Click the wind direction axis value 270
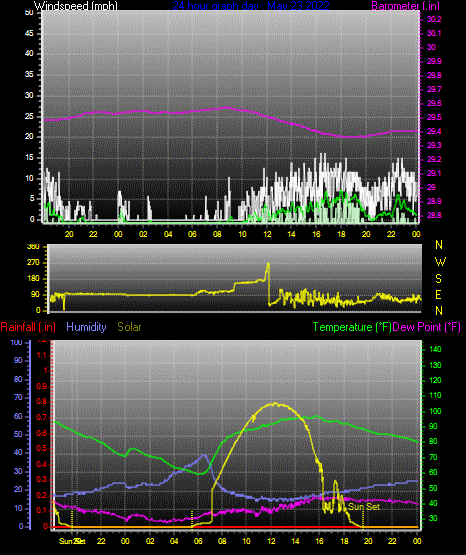 click(x=33, y=263)
